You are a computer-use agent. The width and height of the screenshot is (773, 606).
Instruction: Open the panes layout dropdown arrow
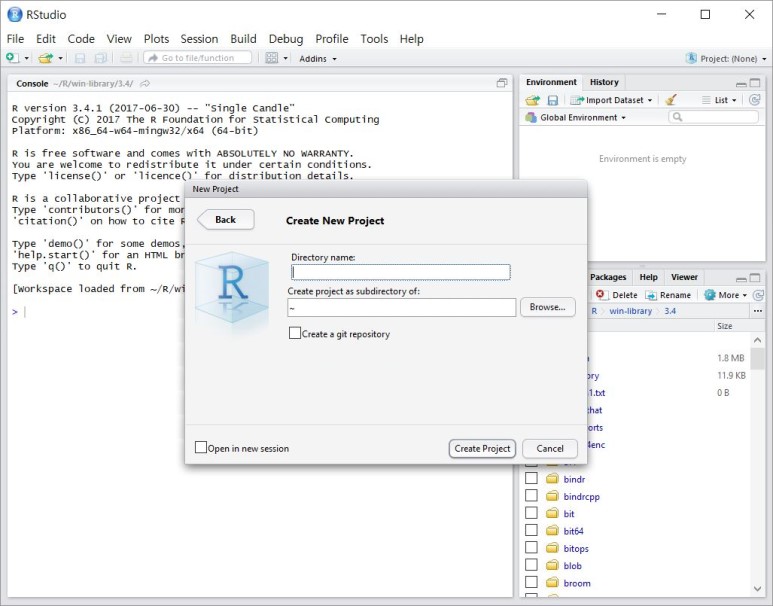pos(285,59)
